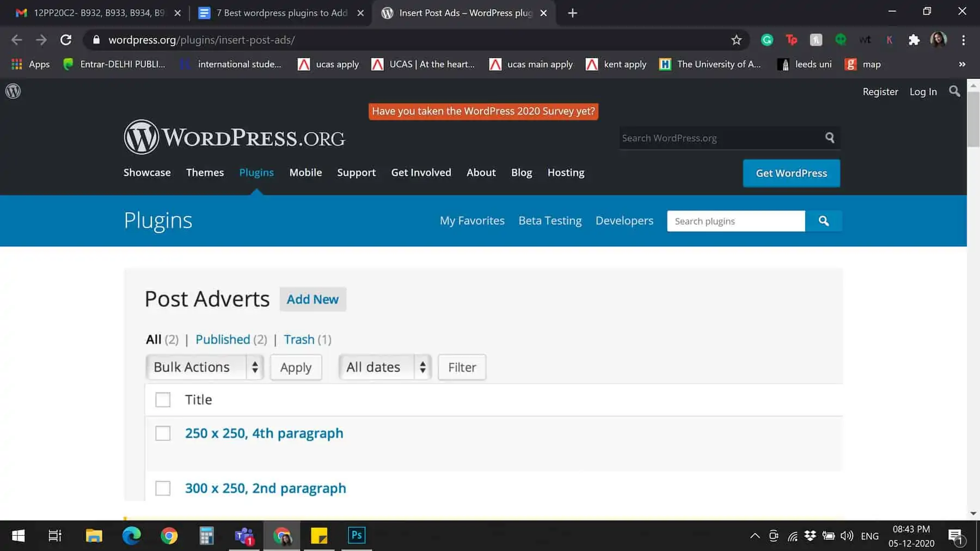The width and height of the screenshot is (980, 551).
Task: Open the Developers link
Action: 624,221
